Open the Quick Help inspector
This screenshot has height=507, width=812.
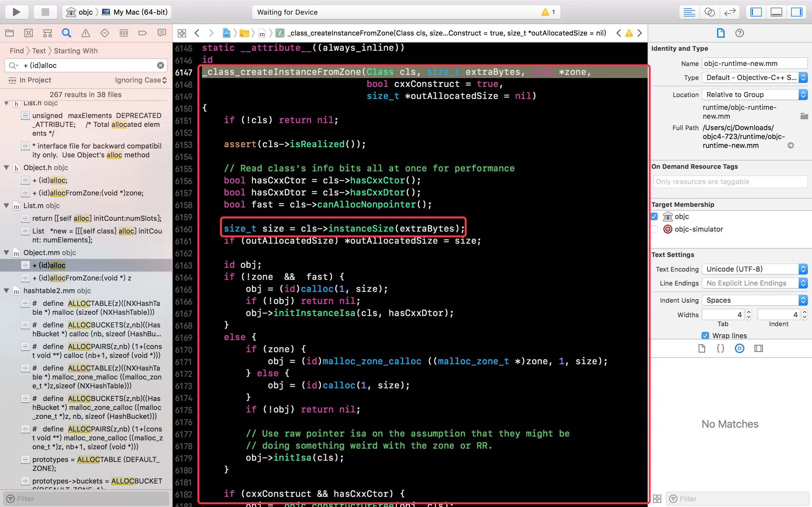pyautogui.click(x=739, y=33)
